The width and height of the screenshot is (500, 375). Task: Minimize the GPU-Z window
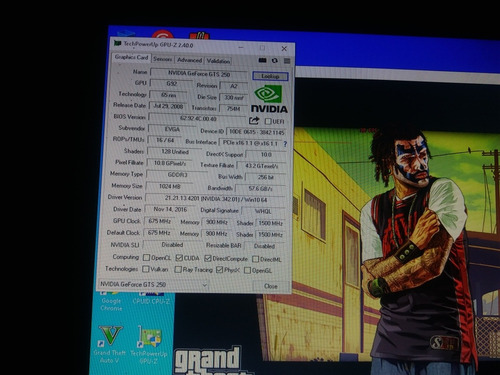click(241, 47)
